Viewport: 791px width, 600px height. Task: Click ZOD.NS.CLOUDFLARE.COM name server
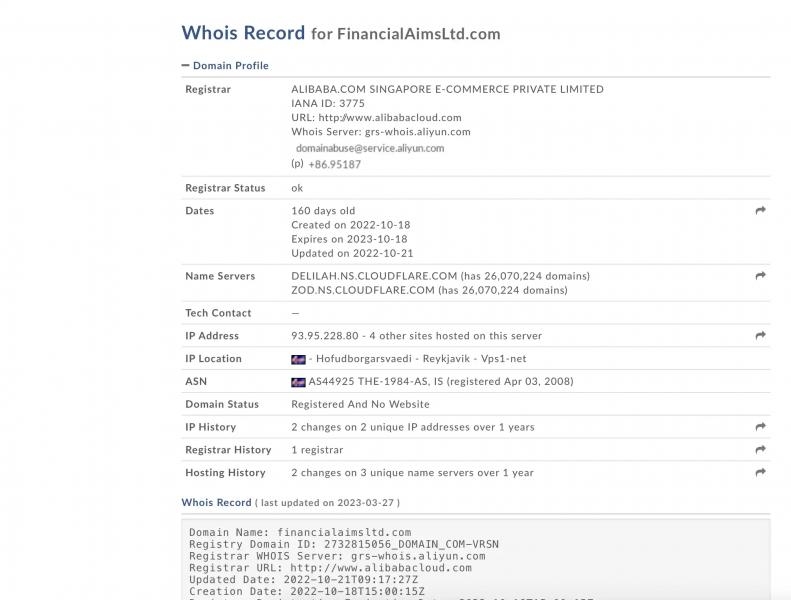pyautogui.click(x=363, y=290)
